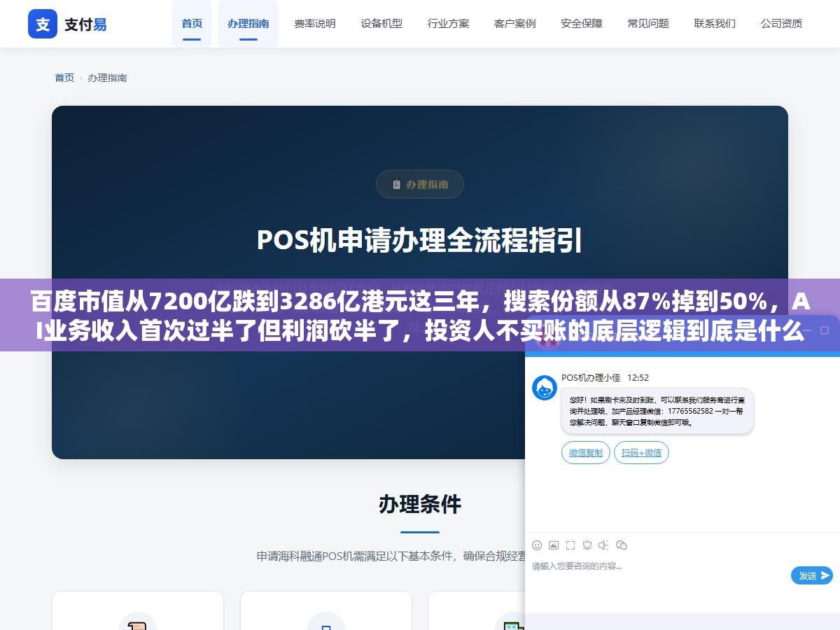
Task: Click the 办理条件 section heading
Action: pyautogui.click(x=420, y=504)
